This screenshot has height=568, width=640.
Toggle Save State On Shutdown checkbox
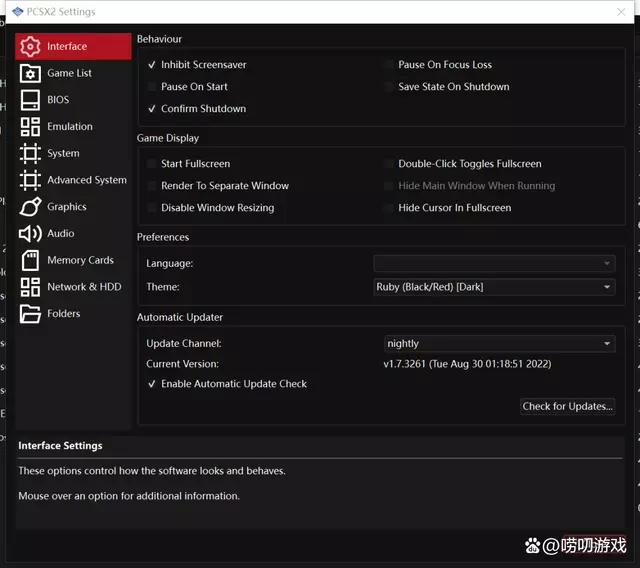click(x=389, y=87)
